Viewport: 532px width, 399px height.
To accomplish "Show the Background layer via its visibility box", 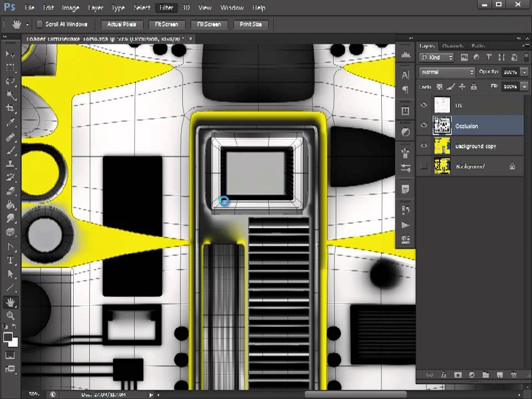I will [424, 166].
